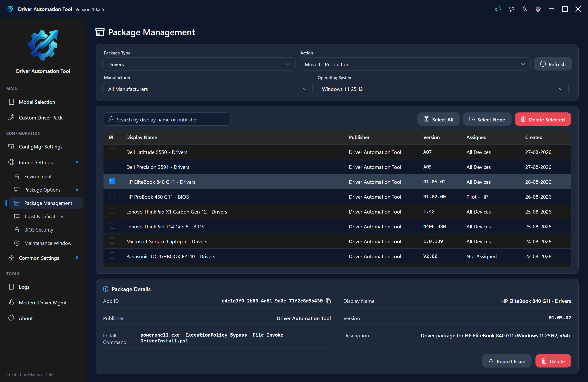
Task: Click the Package Options sidebar icon
Action: 17,190
